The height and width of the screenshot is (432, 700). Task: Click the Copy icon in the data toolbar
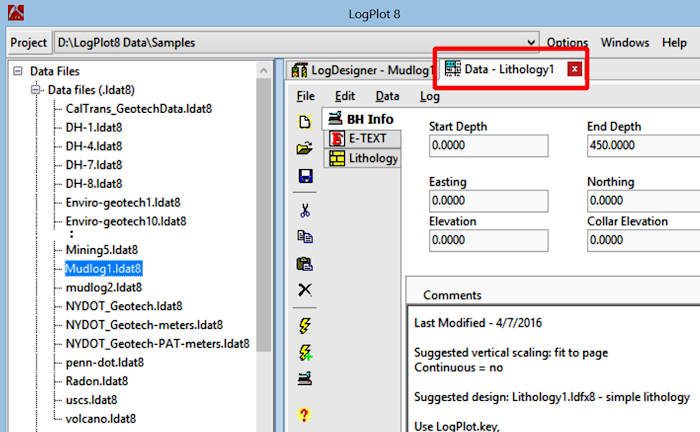pyautogui.click(x=305, y=237)
